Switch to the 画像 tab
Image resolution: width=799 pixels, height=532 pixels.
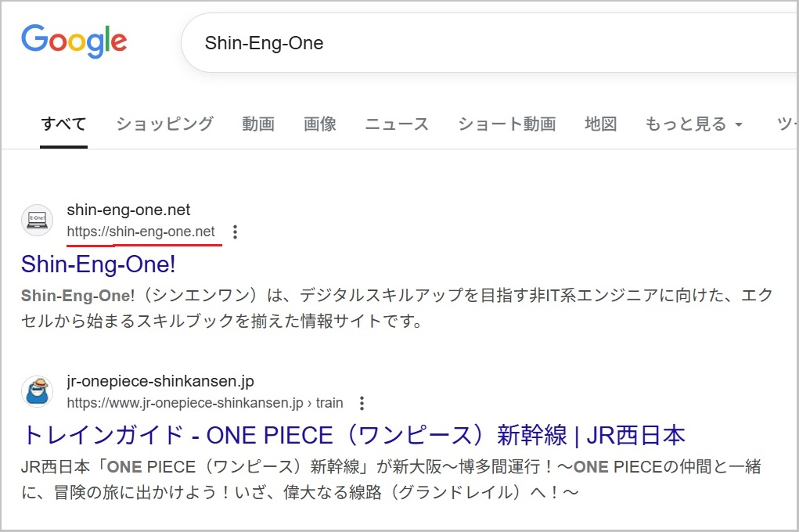320,124
